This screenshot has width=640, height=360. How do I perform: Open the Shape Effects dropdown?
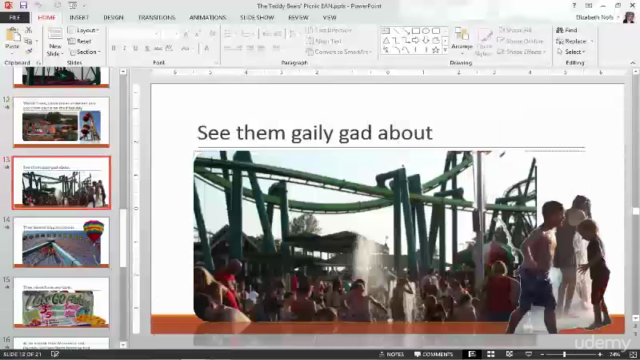pos(521,52)
